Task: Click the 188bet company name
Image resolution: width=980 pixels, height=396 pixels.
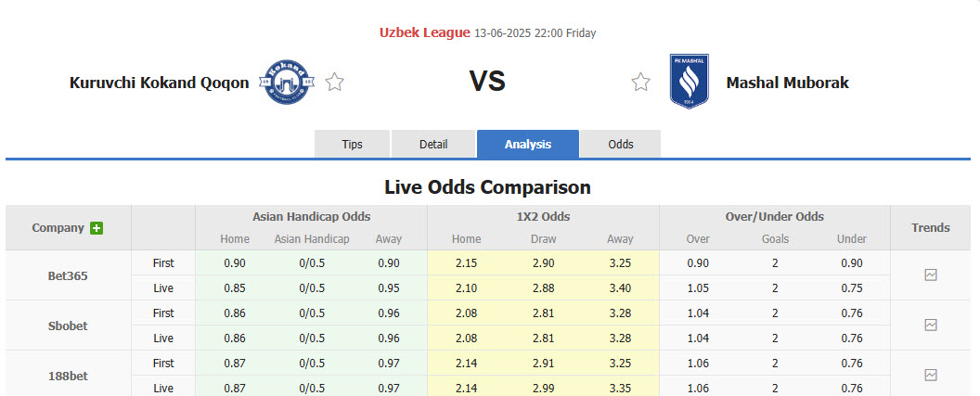Action: pos(68,375)
